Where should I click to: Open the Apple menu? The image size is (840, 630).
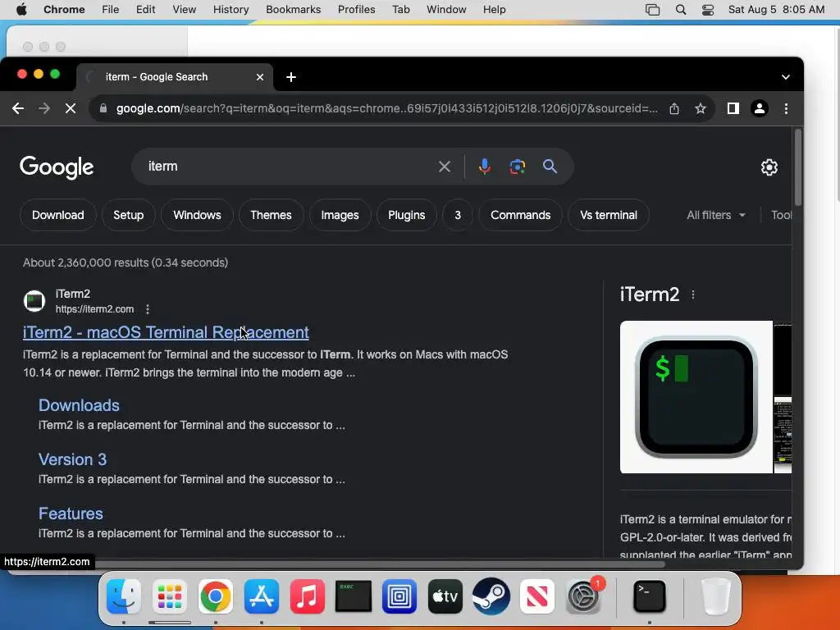pos(21,10)
